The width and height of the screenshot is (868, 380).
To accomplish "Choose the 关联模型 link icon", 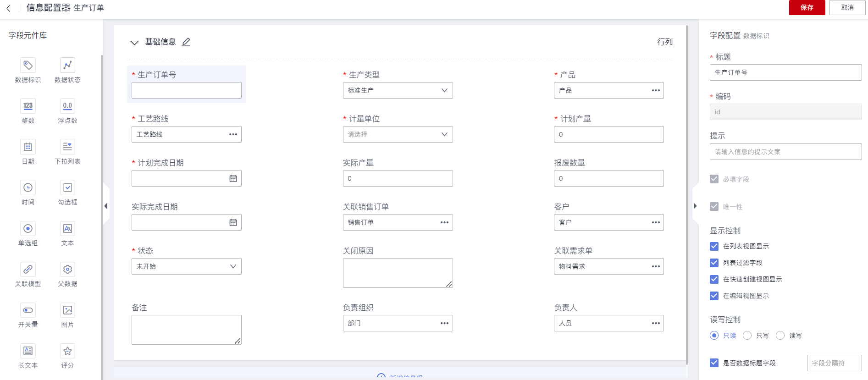I will click(x=28, y=269).
